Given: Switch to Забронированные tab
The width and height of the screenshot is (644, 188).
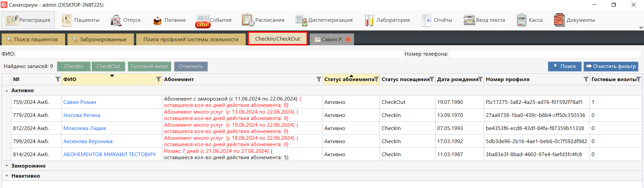Looking at the screenshot, I should [100, 40].
